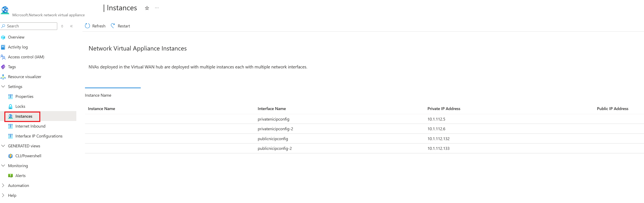Collapse the Settings section
The width and height of the screenshot is (644, 203).
click(x=3, y=87)
